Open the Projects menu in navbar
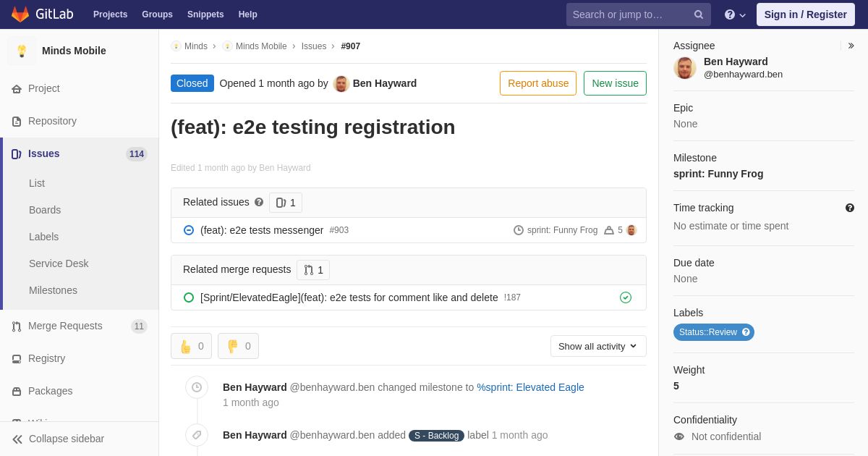 [110, 14]
